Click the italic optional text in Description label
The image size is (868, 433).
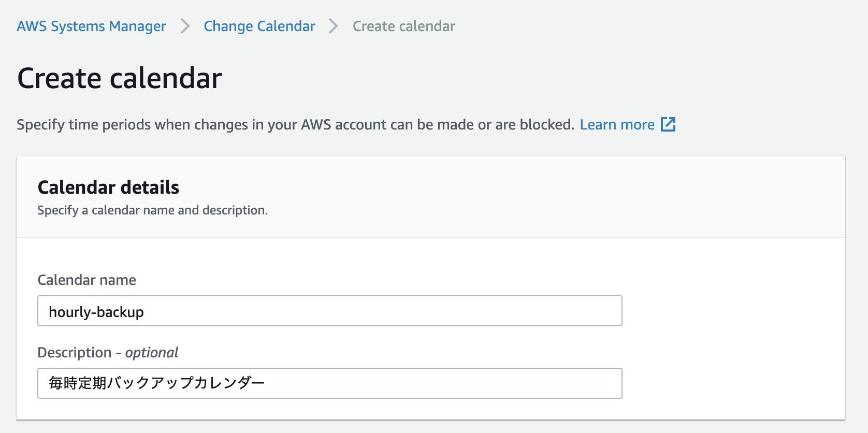151,352
